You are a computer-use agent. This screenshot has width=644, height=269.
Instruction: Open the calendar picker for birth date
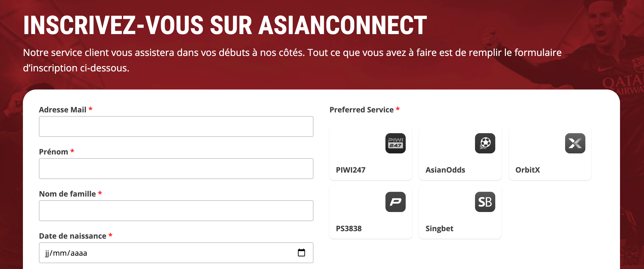301,252
